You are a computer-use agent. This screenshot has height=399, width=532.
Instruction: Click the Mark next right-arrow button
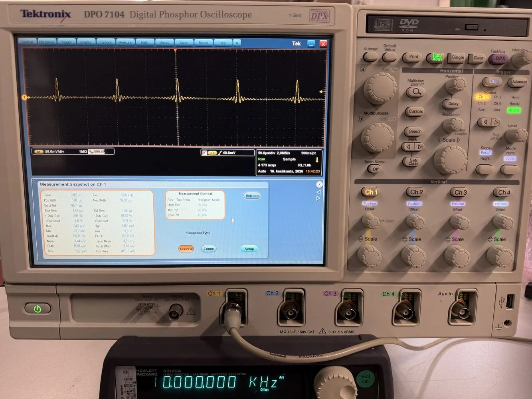(x=419, y=147)
